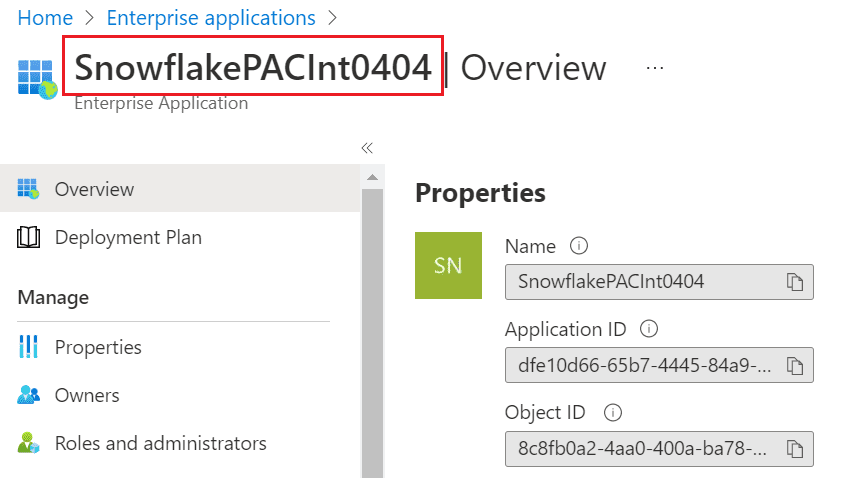Image resolution: width=865 pixels, height=478 pixels.
Task: Click the Deployment Plan book icon
Action: point(28,237)
